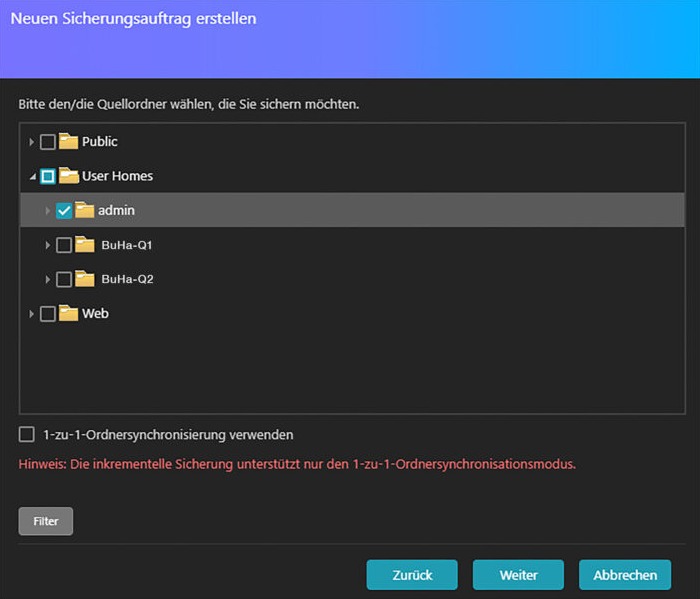Screen dimensions: 700x599
Task: Click the BuHa-Q1 folder icon
Action: tap(84, 244)
